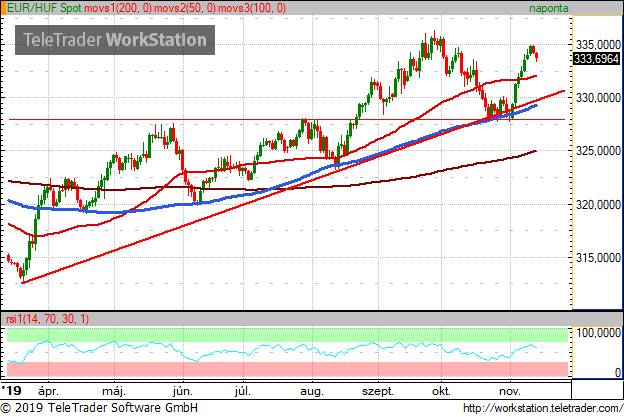Open the workstation.teletrader.com link
This screenshot has width=624, height=417.
[543, 408]
